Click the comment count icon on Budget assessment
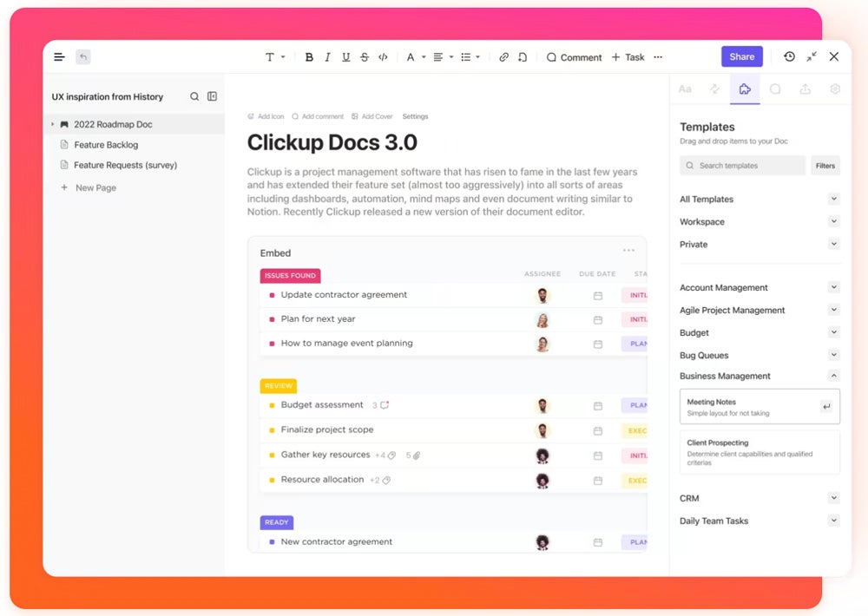 coord(385,405)
